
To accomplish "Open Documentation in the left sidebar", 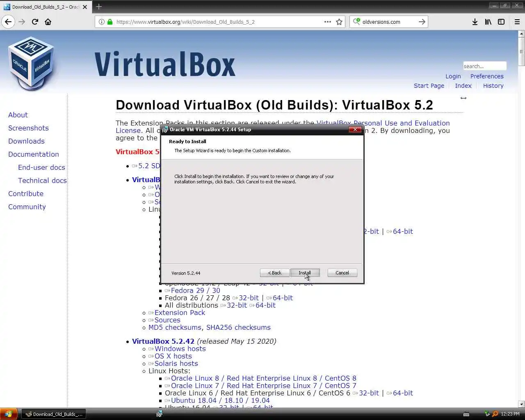I will point(34,154).
